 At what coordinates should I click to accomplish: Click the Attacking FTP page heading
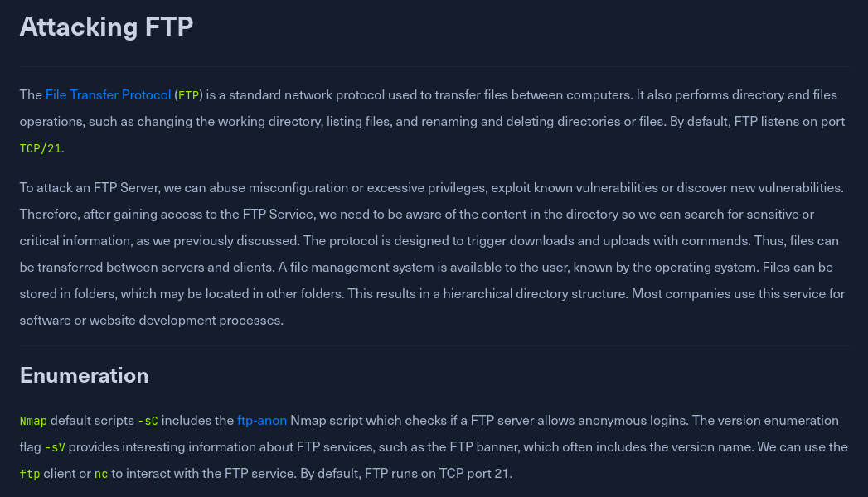coord(106,27)
